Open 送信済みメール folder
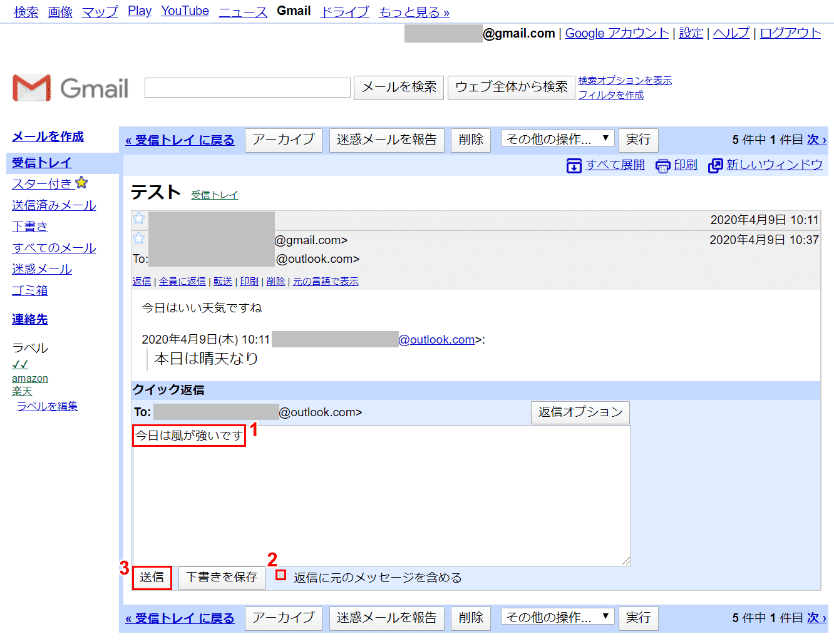Screen dimensions: 834x644 [x=54, y=205]
